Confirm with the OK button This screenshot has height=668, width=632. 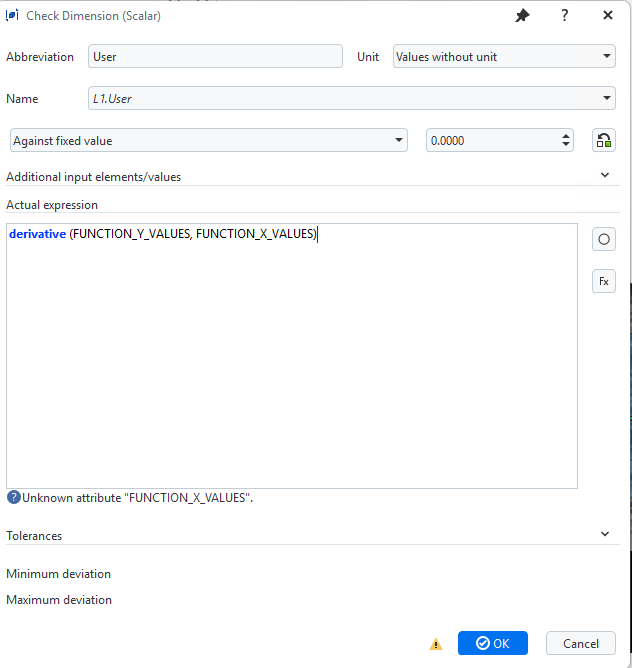pos(492,643)
